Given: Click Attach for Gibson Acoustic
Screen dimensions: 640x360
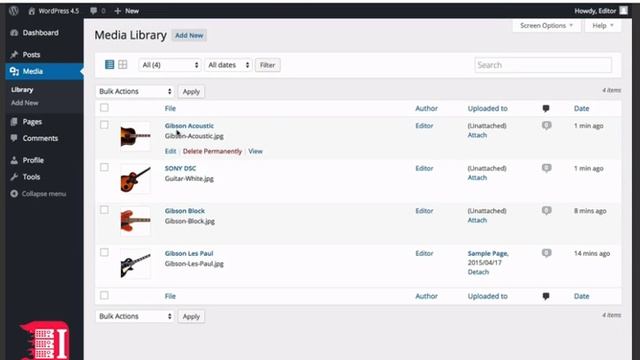Looking at the screenshot, I should (477, 135).
